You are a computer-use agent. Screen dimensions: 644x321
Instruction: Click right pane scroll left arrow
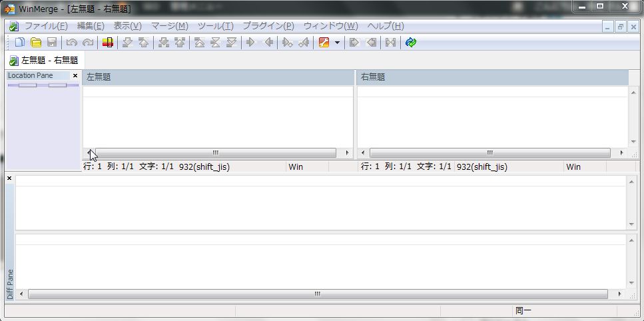tap(363, 153)
